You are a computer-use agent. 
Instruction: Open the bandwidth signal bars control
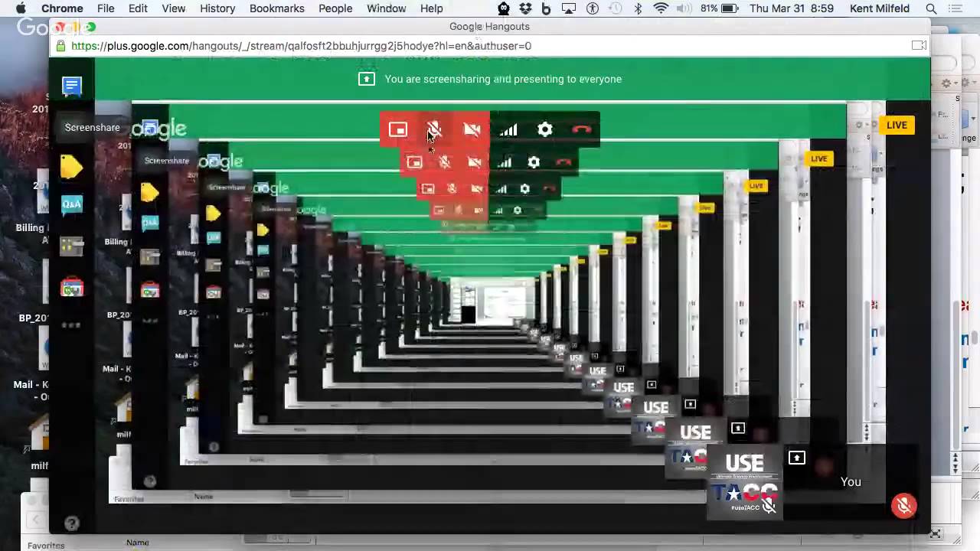click(508, 130)
